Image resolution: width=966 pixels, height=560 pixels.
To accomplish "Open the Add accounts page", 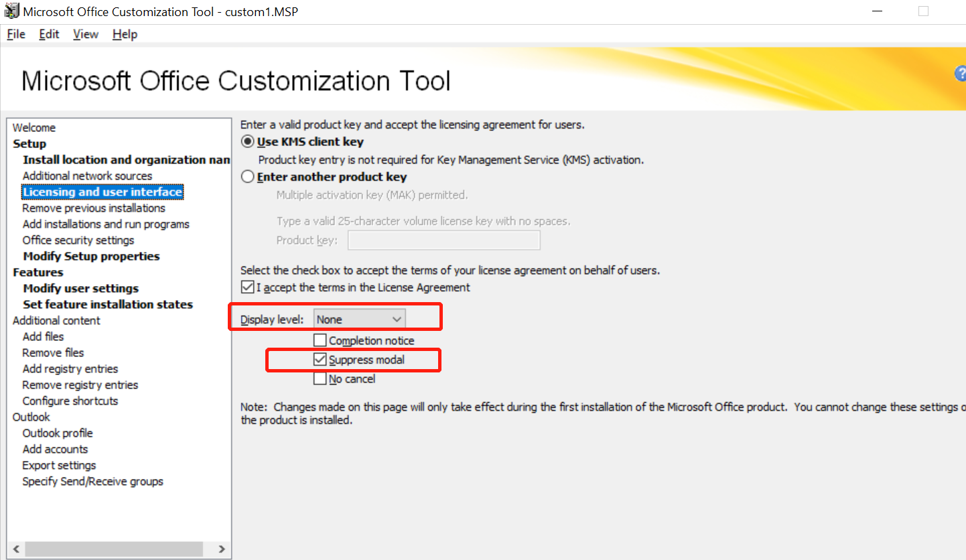I will point(55,449).
